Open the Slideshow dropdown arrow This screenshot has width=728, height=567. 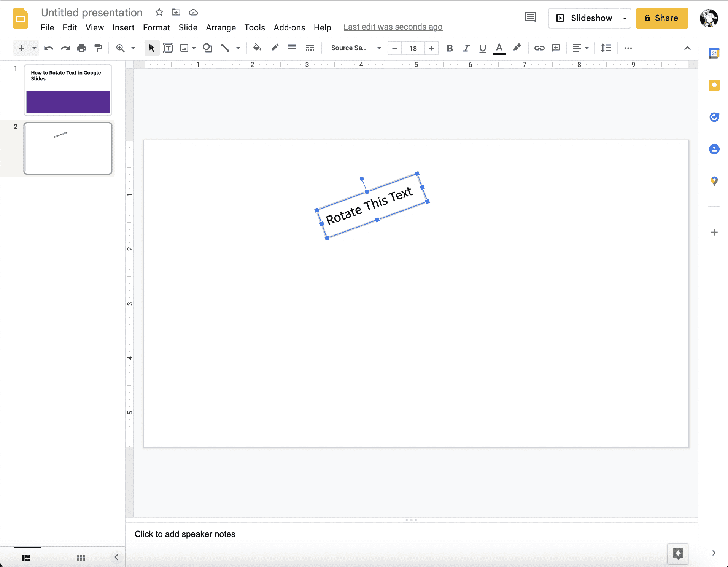point(625,18)
